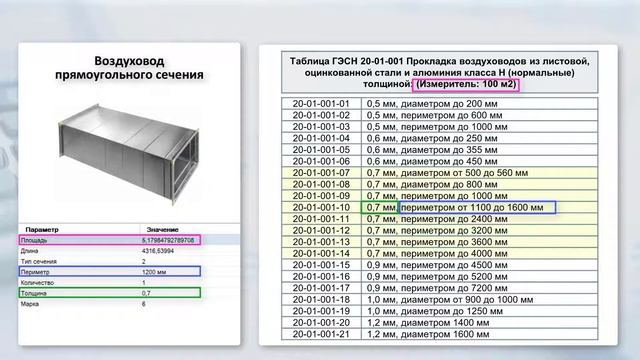Screen dimensions: 640x360
Task: Select code cell 20-01-001-03
Action: (321, 127)
